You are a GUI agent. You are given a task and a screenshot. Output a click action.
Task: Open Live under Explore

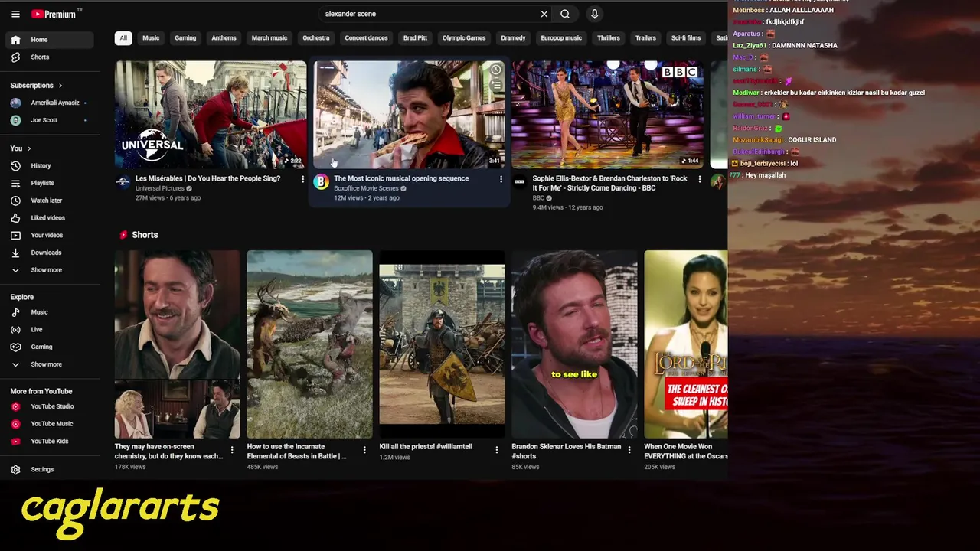pyautogui.click(x=51, y=330)
